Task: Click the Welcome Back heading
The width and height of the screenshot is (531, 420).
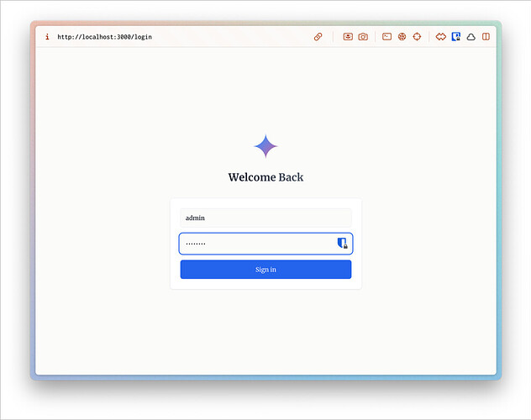Action: point(265,177)
